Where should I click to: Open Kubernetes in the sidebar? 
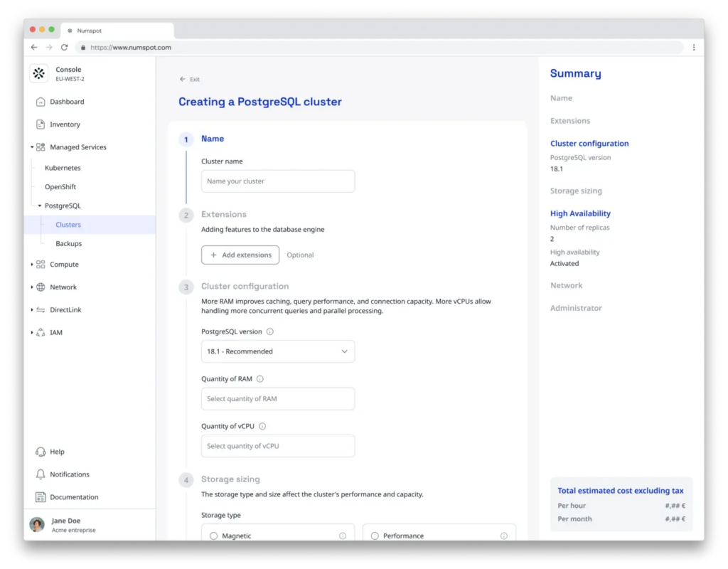[63, 168]
